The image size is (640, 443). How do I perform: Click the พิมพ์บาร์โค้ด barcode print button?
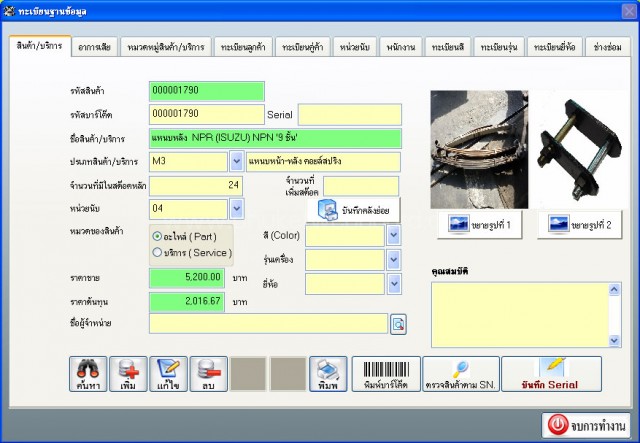pyautogui.click(x=386, y=374)
